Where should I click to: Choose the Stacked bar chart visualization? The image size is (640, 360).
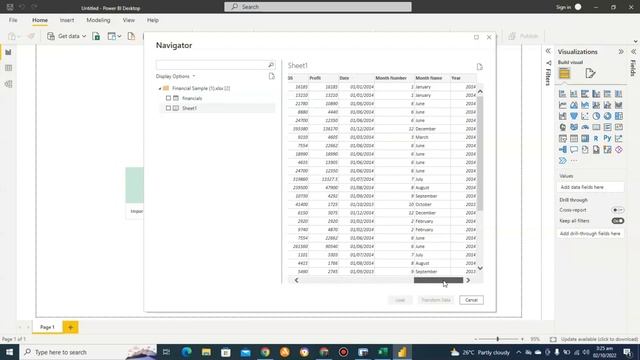coord(562,94)
